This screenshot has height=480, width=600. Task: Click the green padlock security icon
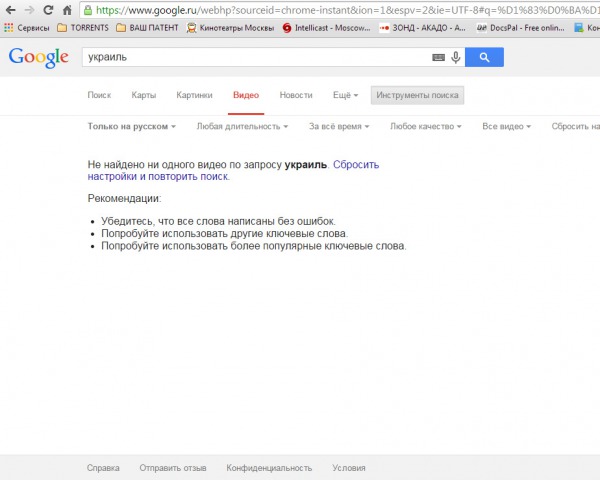click(x=88, y=10)
